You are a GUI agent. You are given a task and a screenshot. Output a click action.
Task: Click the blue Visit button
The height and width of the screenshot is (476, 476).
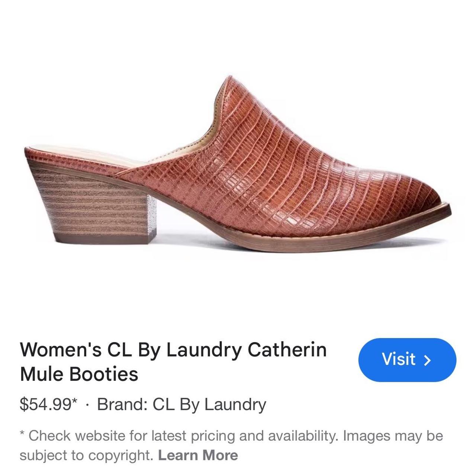click(407, 360)
